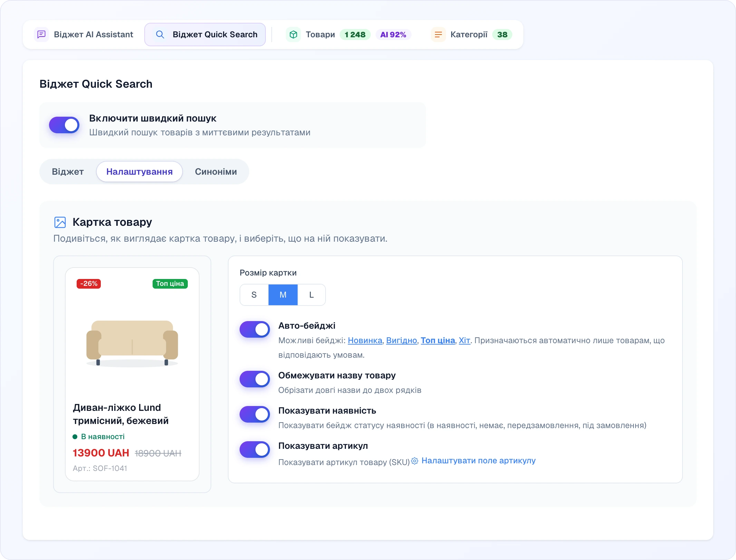The image size is (736, 560).
Task: Select the Налаштування sub-tab
Action: pos(139,172)
